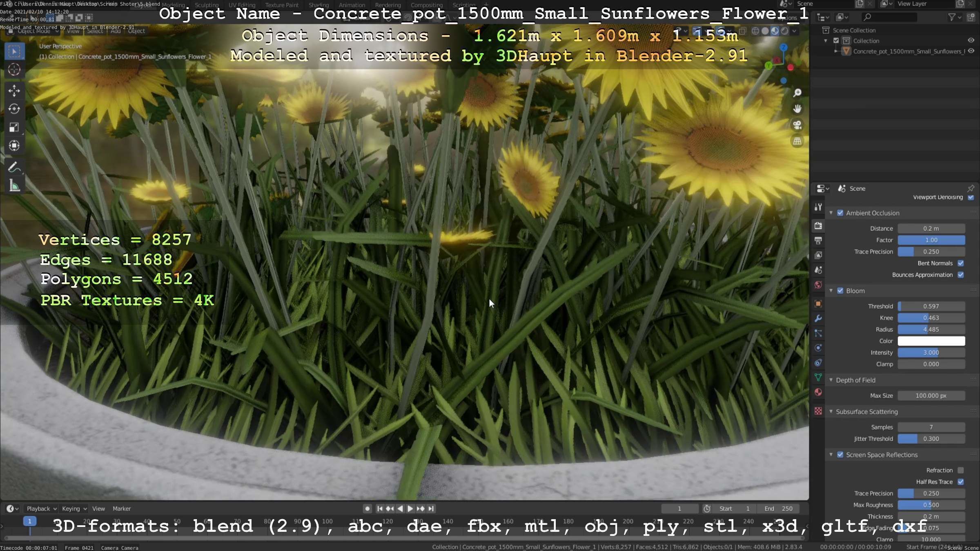Viewport: 980px width, 551px height.
Task: Open outliner filter dropdown
Action: 955,17
